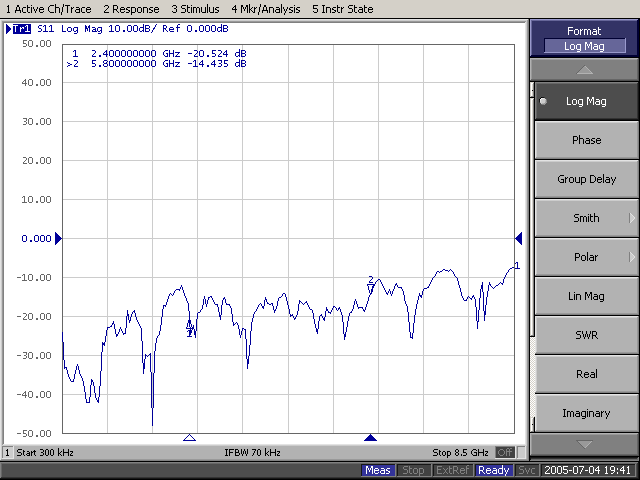Open the Format Log Mag header
The height and width of the screenshot is (480, 640).
pyautogui.click(x=584, y=38)
